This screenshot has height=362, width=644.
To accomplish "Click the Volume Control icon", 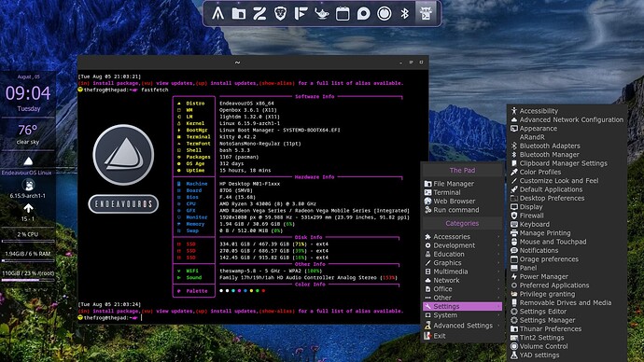I will tap(514, 346).
